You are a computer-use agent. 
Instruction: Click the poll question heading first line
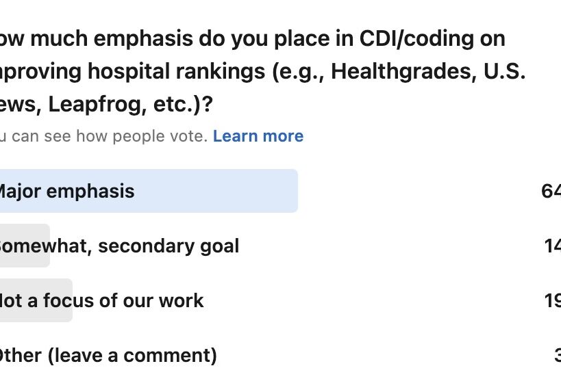252,38
